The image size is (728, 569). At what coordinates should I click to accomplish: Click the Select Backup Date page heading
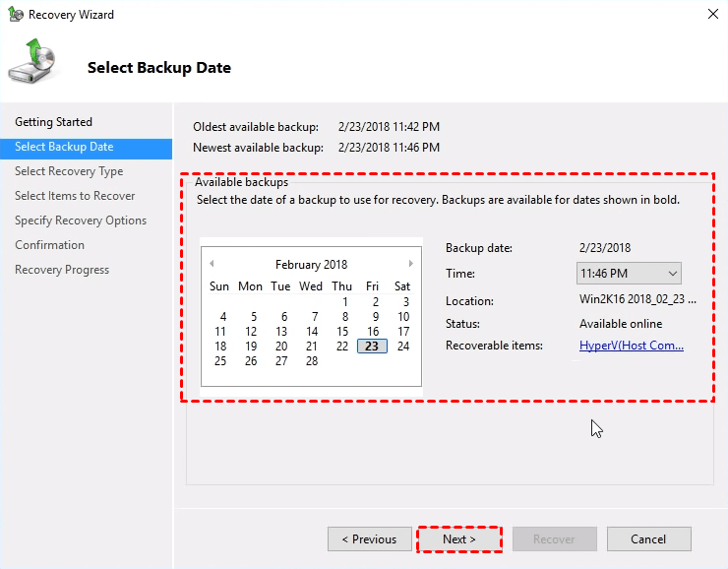click(x=159, y=68)
